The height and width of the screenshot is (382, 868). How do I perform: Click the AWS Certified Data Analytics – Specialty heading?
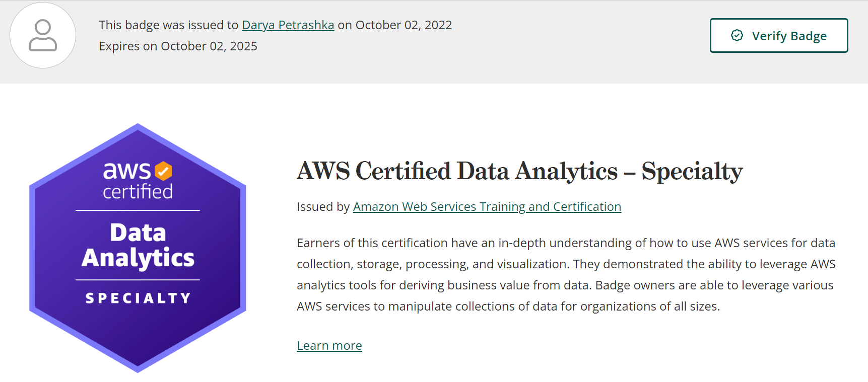click(x=520, y=171)
